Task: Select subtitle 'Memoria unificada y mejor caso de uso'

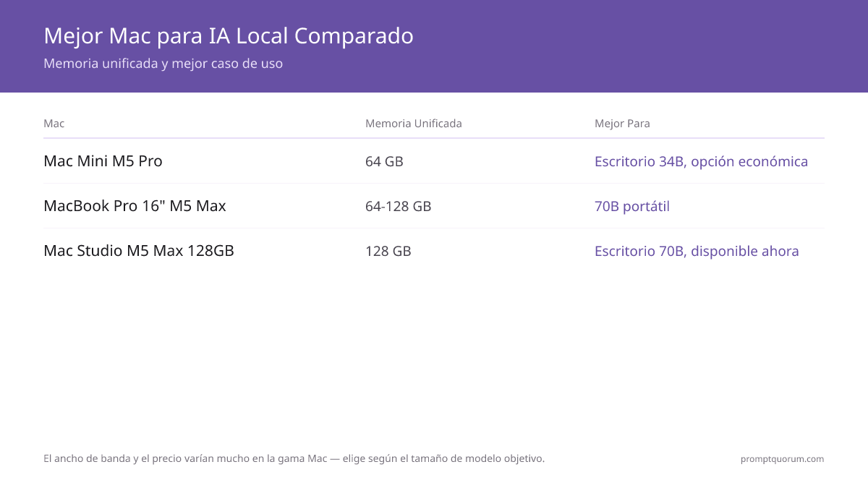Action: pyautogui.click(x=163, y=64)
